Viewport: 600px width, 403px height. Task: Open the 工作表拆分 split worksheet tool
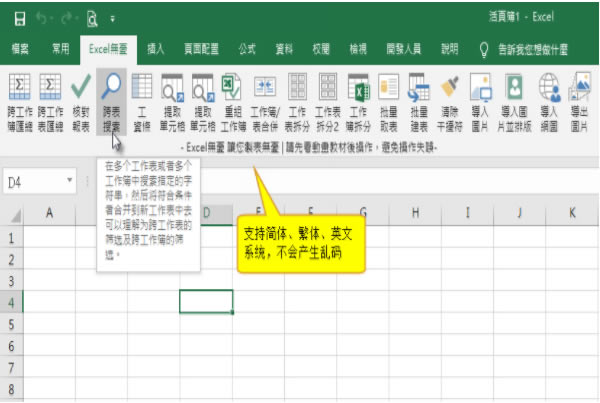pyautogui.click(x=297, y=103)
